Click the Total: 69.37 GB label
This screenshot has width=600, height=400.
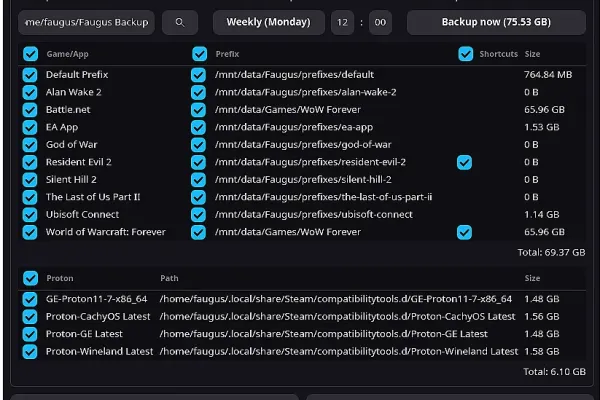pos(551,252)
